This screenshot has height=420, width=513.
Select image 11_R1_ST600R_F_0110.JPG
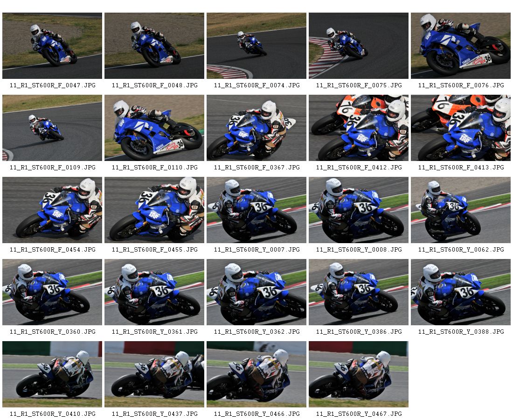click(x=154, y=128)
